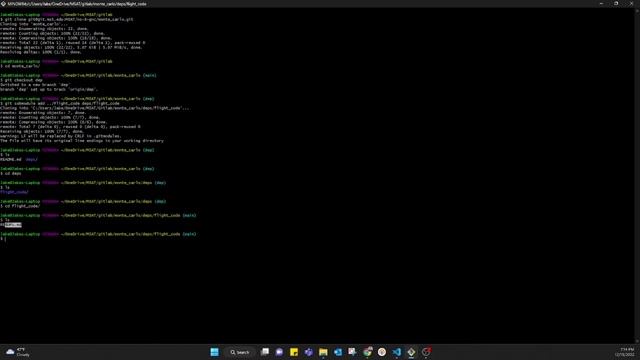Click the 'git checkout dep' command line
Screen dimensions: 640x360
point(21,80)
